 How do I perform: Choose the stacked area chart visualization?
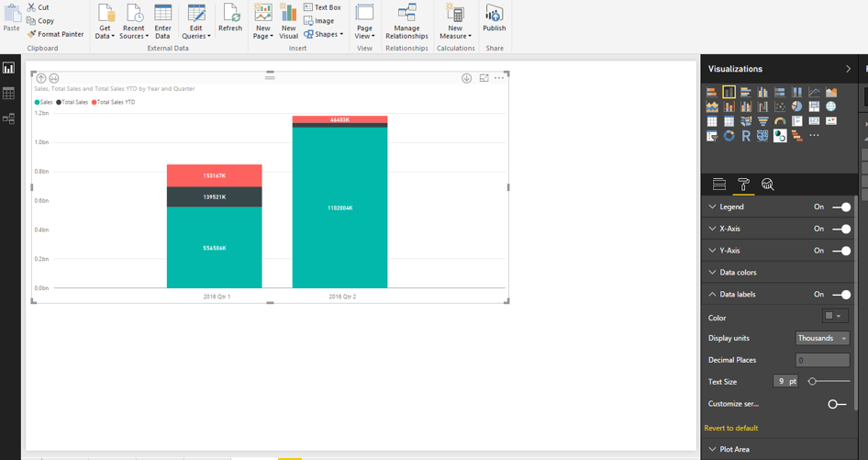(x=712, y=107)
